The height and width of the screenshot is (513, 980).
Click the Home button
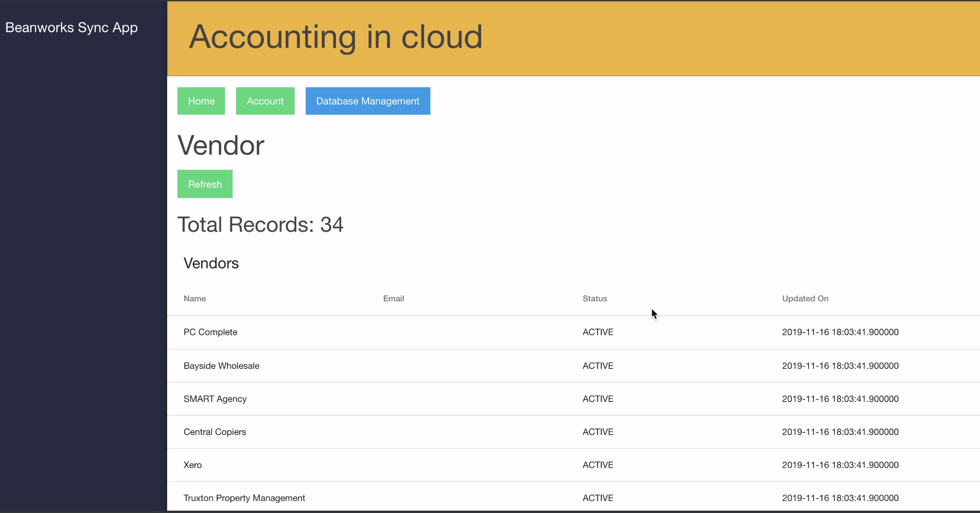(x=201, y=101)
